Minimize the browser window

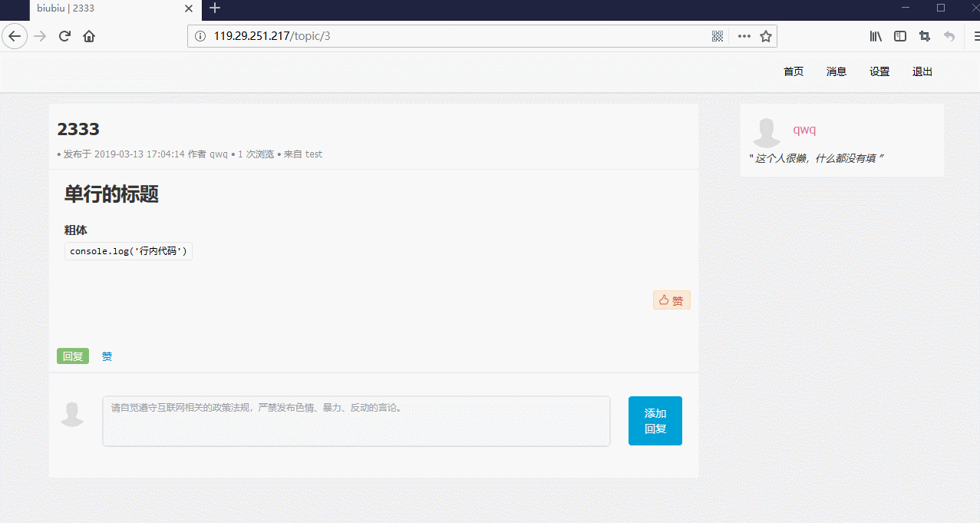[906, 8]
